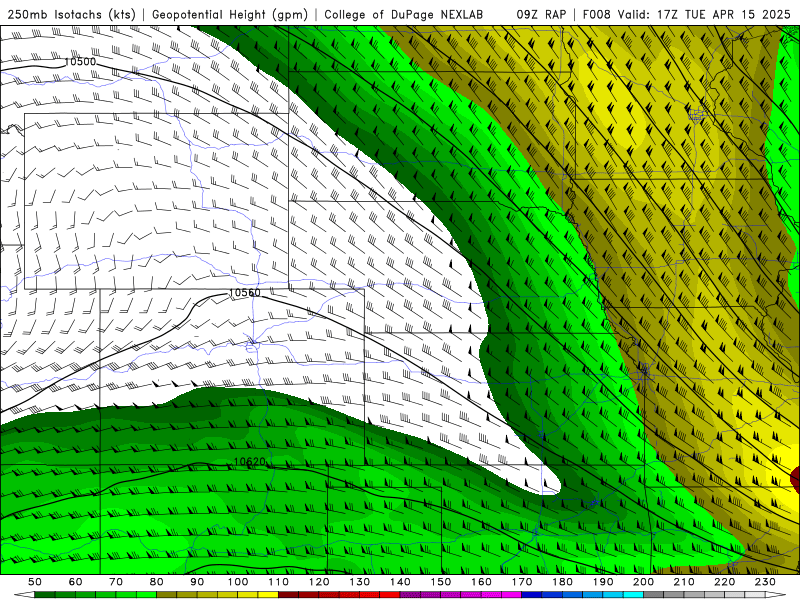Click the 50 value on the color scale
This screenshot has height=600, width=800.
pyautogui.click(x=35, y=582)
